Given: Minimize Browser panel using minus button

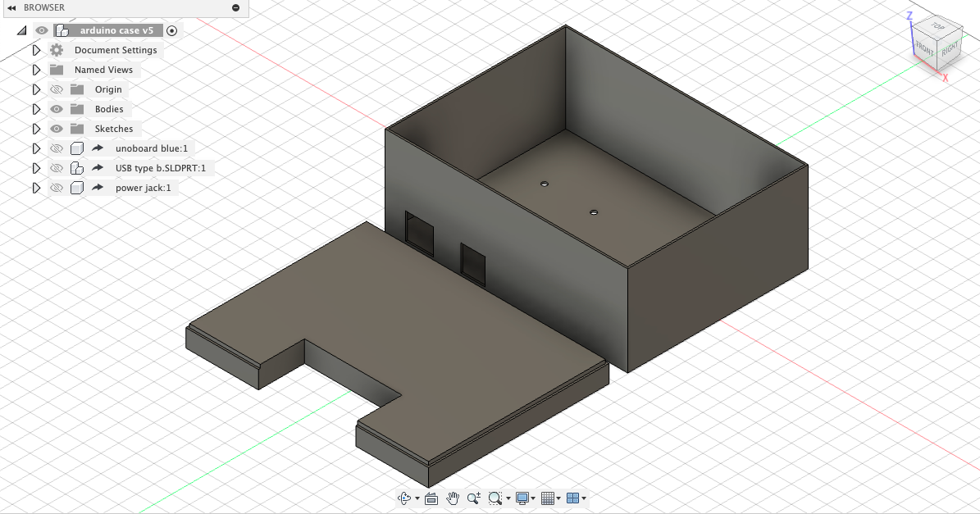Looking at the screenshot, I should coord(236,7).
